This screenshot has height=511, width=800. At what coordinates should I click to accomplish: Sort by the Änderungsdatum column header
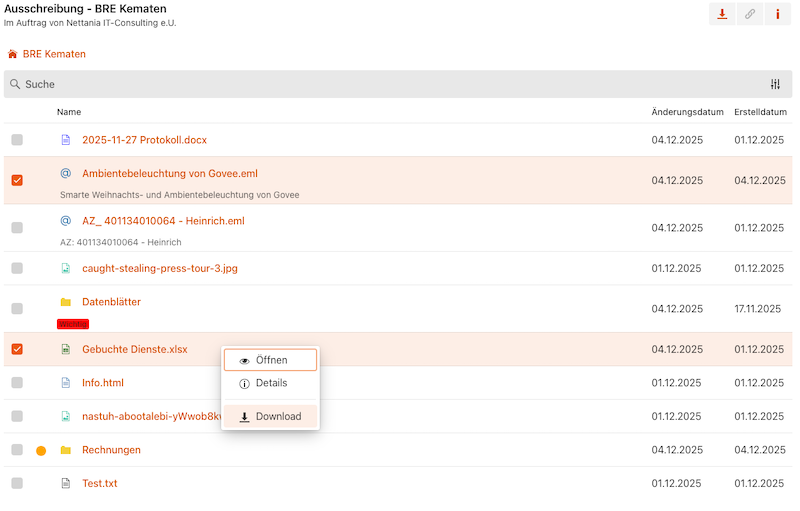(x=686, y=112)
